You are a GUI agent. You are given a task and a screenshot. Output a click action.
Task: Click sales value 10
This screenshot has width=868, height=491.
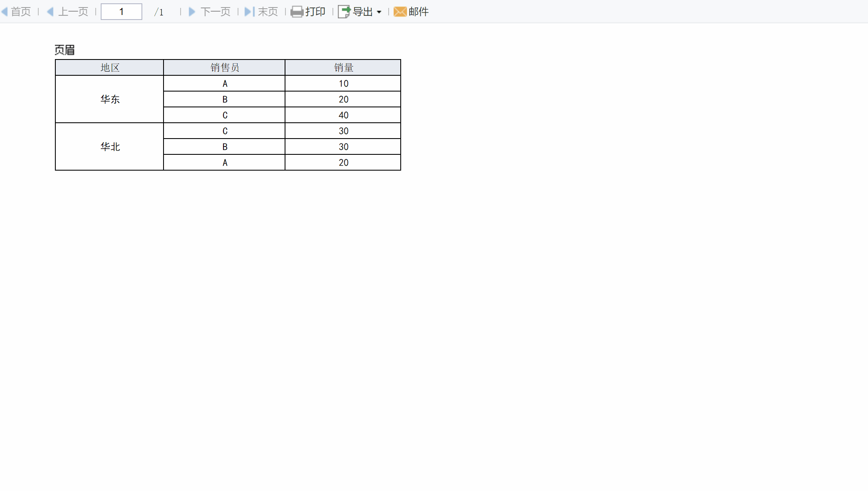343,83
